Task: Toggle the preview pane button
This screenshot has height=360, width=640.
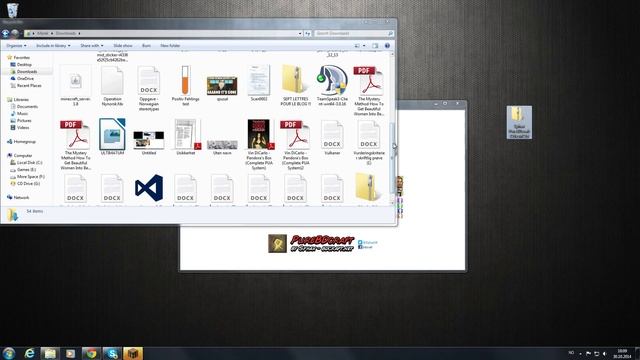Action: coord(375,46)
